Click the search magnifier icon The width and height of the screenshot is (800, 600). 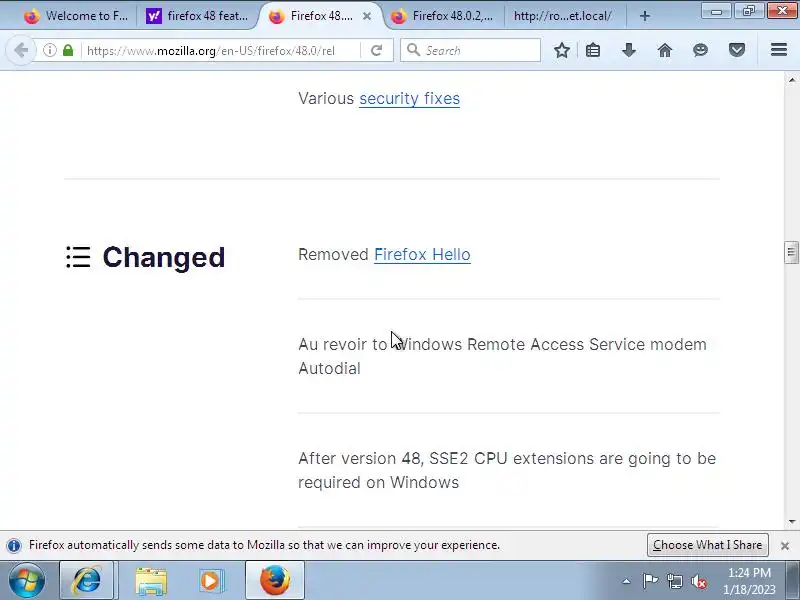pos(413,50)
